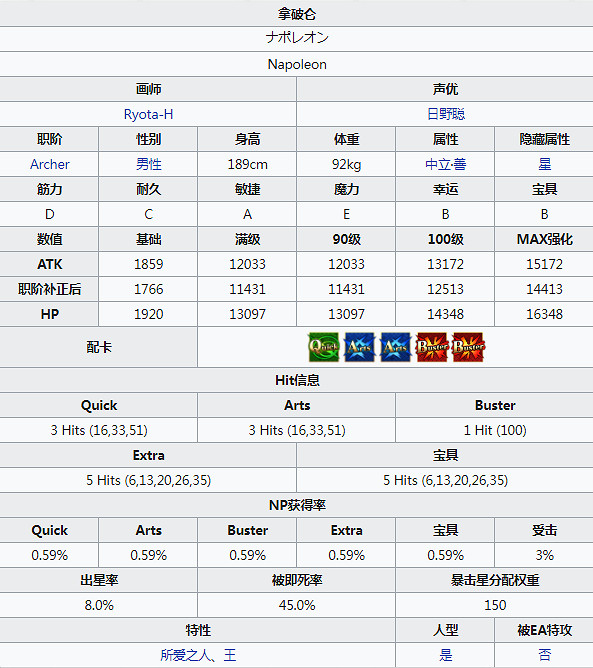Viewport: 593px width, 668px height.
Task: Click the 职阶 header cell
Action: click(49, 139)
